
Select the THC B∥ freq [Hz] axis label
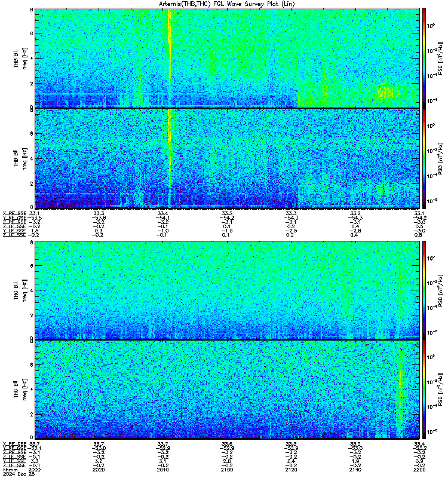point(20,390)
